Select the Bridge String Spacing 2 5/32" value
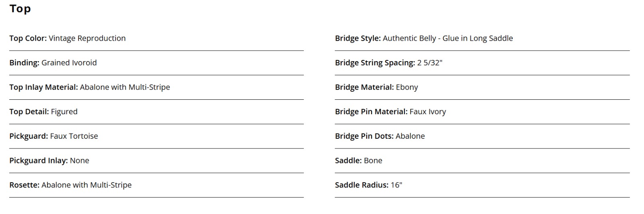Screen dimensions: 644x214 click(429, 63)
